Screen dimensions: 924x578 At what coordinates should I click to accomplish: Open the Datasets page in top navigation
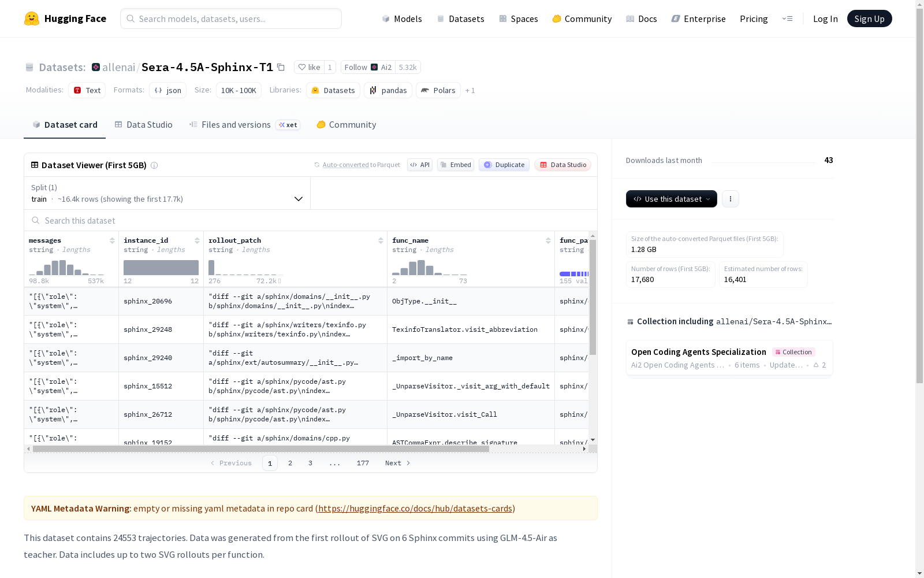click(x=460, y=18)
